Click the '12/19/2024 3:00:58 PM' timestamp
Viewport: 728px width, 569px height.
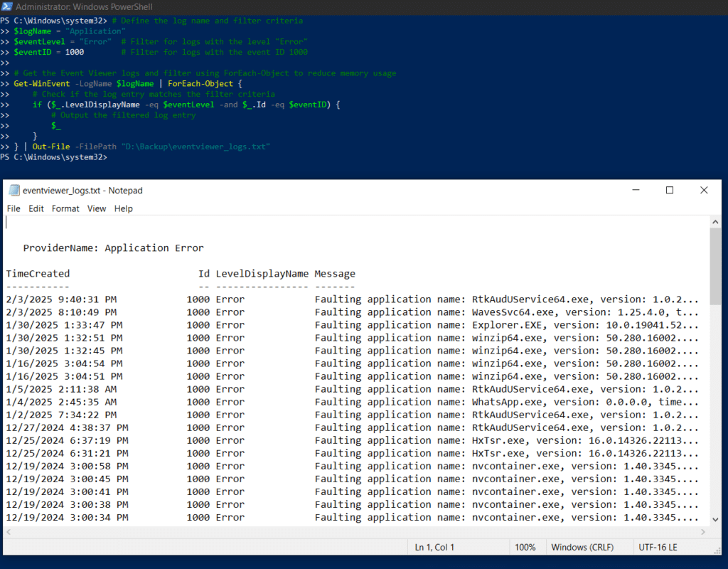(67, 466)
